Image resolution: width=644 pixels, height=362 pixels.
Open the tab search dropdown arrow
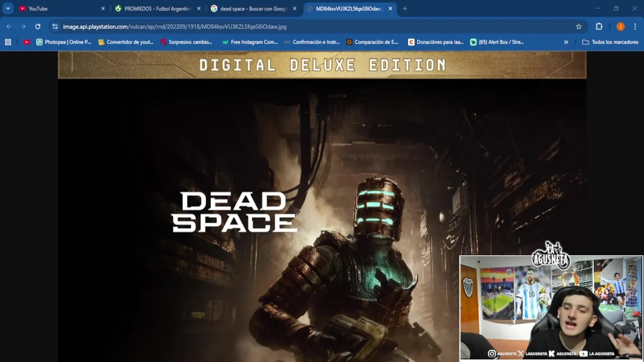[8, 9]
